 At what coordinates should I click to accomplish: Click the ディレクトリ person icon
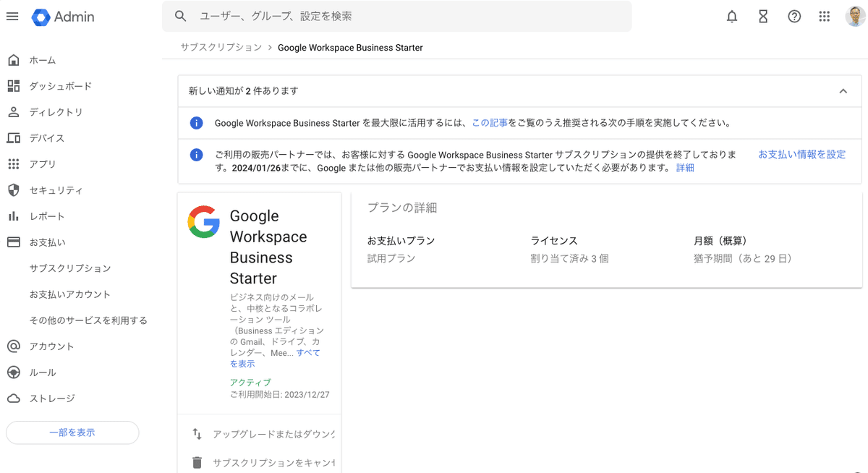click(13, 112)
